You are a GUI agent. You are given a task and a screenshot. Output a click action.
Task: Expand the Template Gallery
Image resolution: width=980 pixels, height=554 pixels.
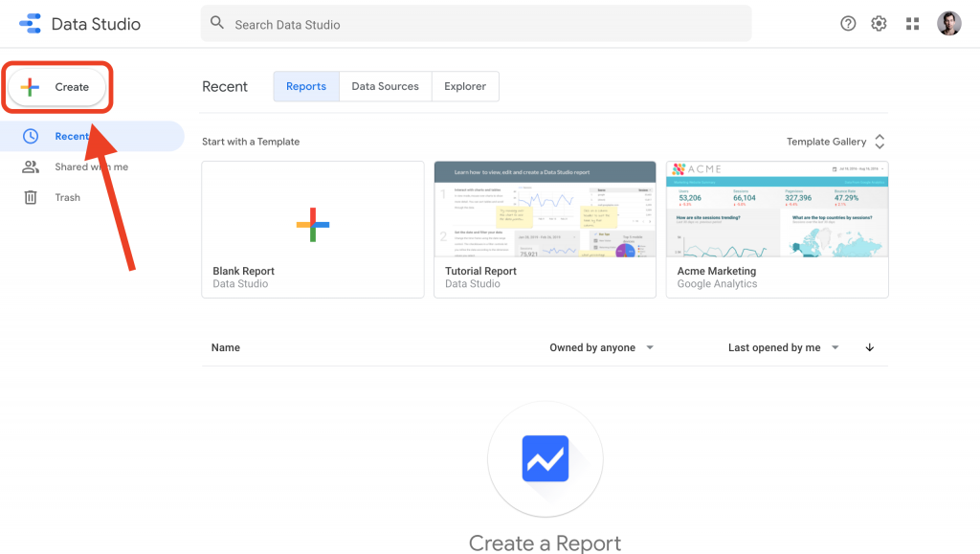pyautogui.click(x=835, y=142)
